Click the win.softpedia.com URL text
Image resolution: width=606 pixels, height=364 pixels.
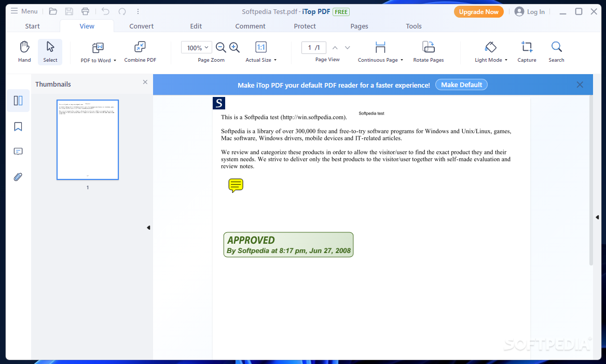coord(313,117)
